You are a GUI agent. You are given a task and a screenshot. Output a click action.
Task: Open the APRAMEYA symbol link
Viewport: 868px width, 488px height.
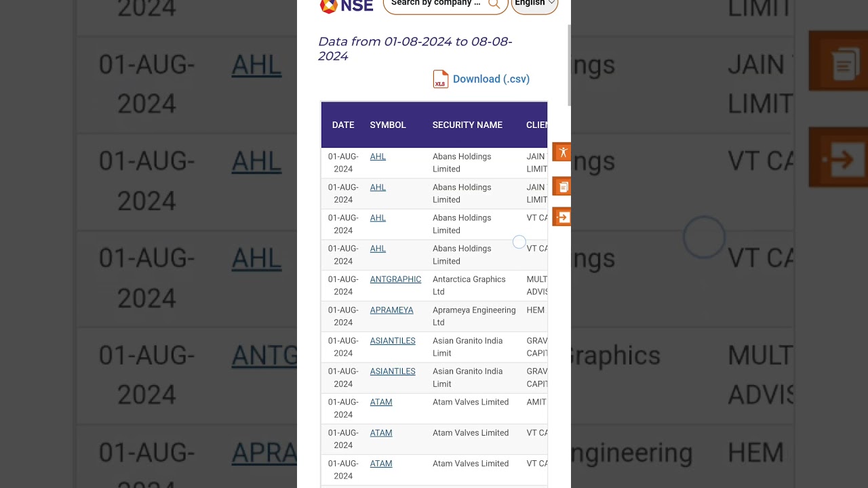[391, 310]
